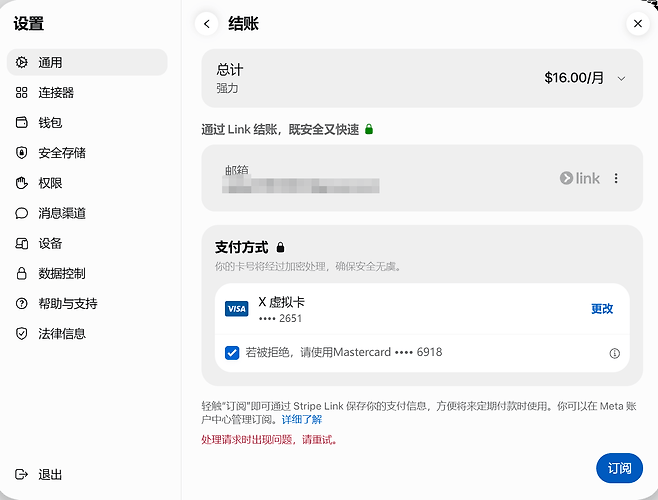Click 退出 to log out
The width and height of the screenshot is (658, 500).
pyautogui.click(x=50, y=474)
